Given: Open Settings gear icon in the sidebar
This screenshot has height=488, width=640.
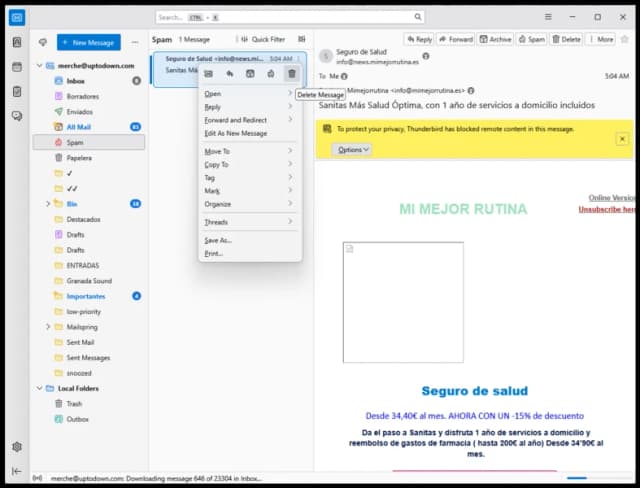Looking at the screenshot, I should tap(17, 447).
